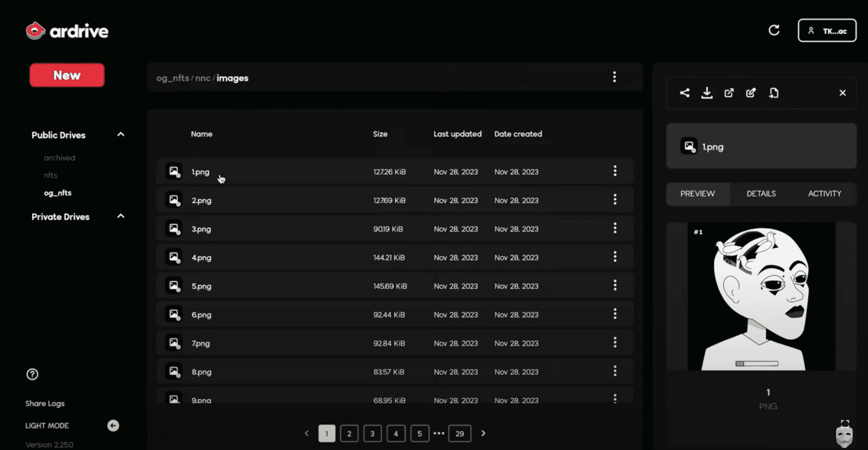
Task: Go to page 5 of file list
Action: point(420,434)
